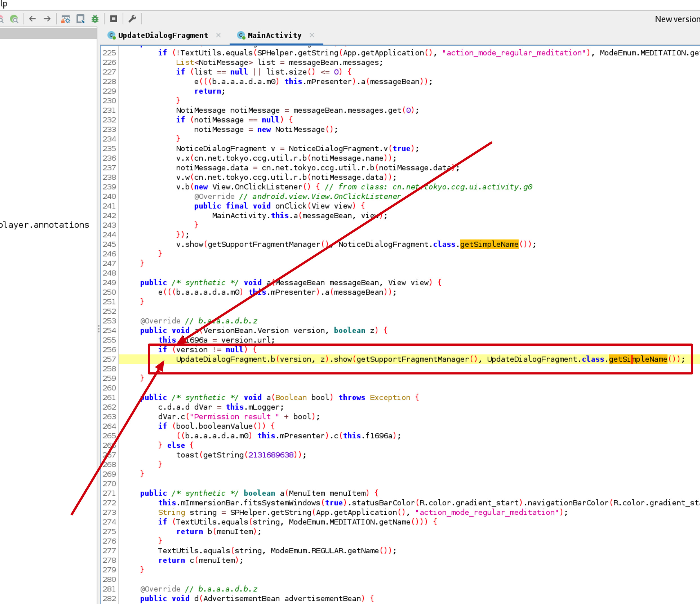Click messageBean.messages on line 226
Image resolution: width=700 pixels, height=604 pixels.
click(333, 63)
